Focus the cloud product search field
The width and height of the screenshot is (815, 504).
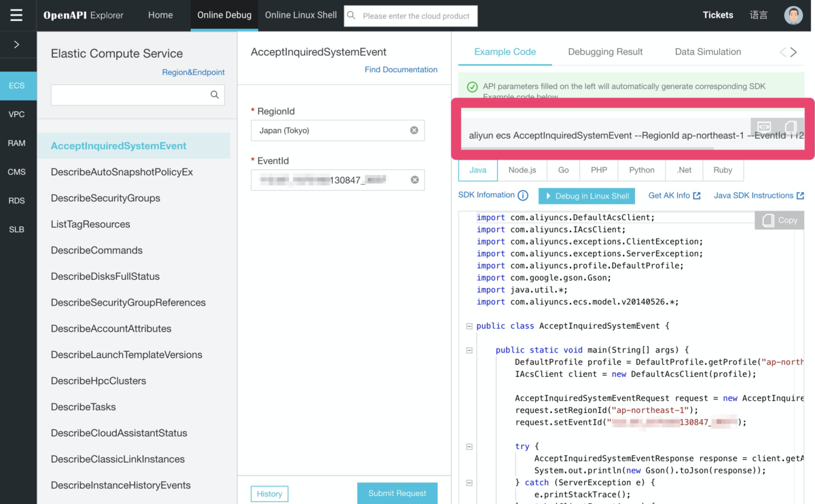(x=416, y=16)
